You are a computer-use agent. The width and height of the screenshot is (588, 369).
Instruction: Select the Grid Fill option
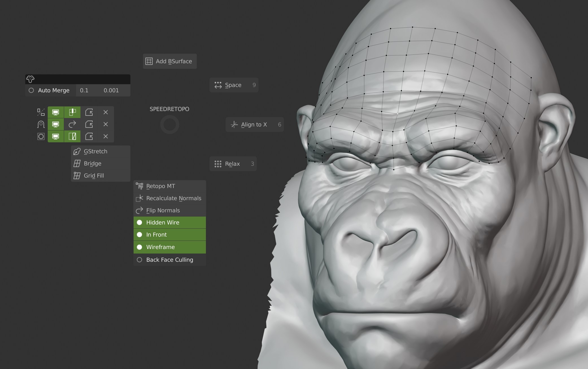(101, 176)
